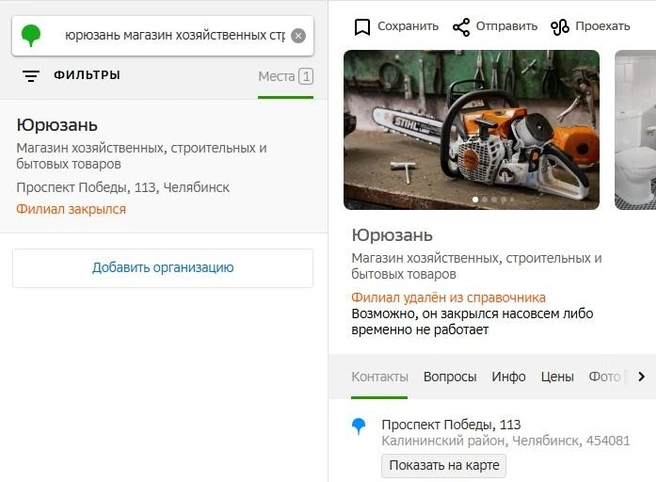Click in the search input field

[173, 36]
